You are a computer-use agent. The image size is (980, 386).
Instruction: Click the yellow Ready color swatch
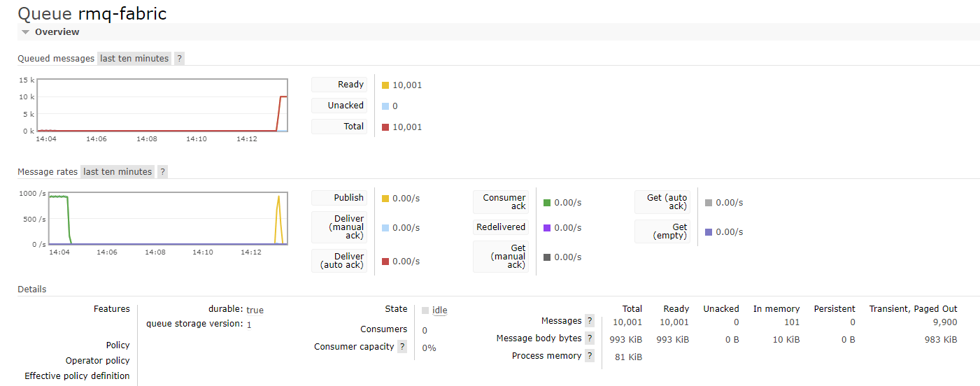[385, 85]
